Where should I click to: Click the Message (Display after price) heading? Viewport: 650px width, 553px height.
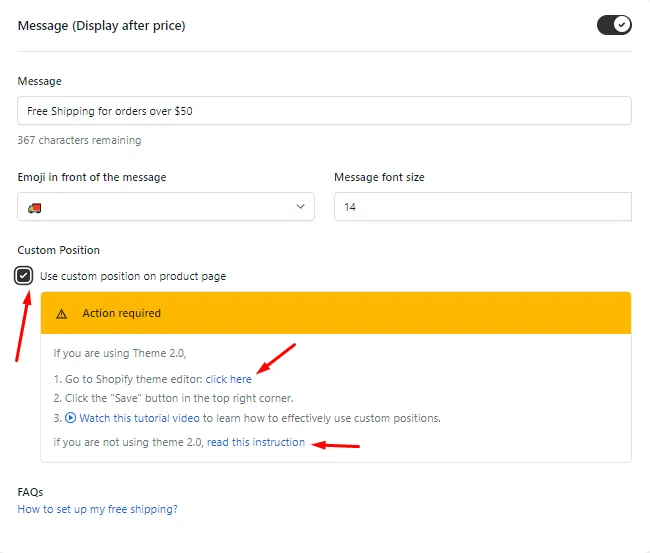[x=102, y=26]
